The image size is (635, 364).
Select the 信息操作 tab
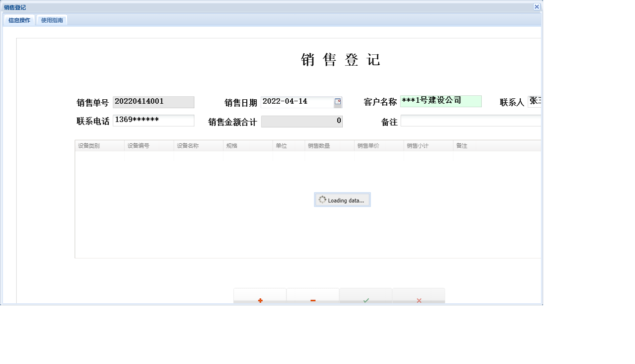click(x=19, y=20)
